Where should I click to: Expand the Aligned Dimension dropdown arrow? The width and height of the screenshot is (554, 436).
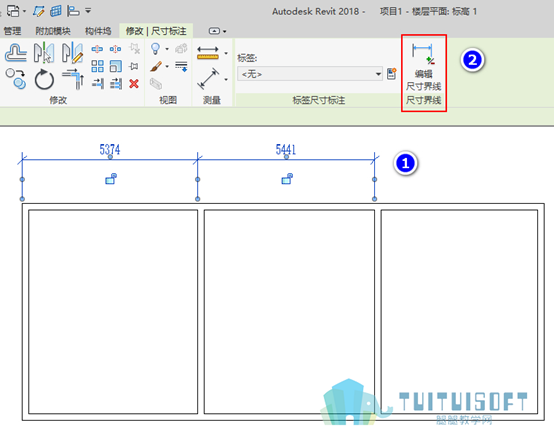click(x=226, y=79)
